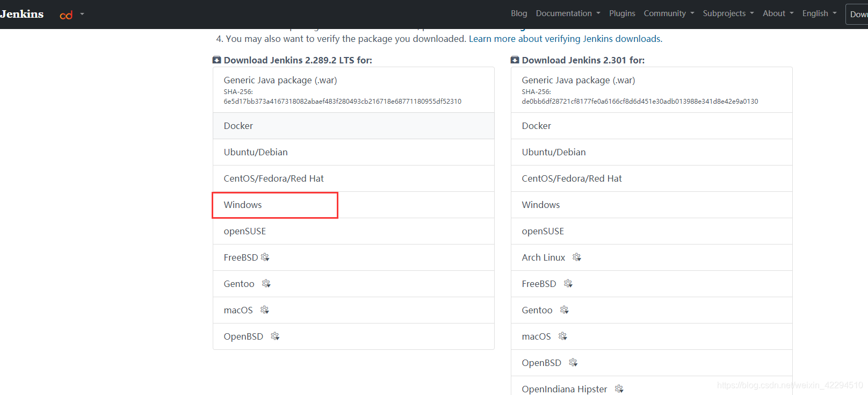The width and height of the screenshot is (868, 395).
Task: Click the gear icon next to 2.301 OpenBSD
Action: 574,363
